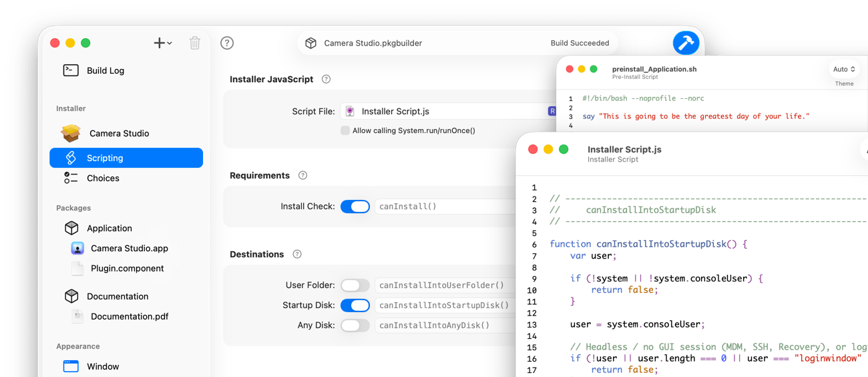Click help icon beside Installer JavaScript

pos(326,79)
